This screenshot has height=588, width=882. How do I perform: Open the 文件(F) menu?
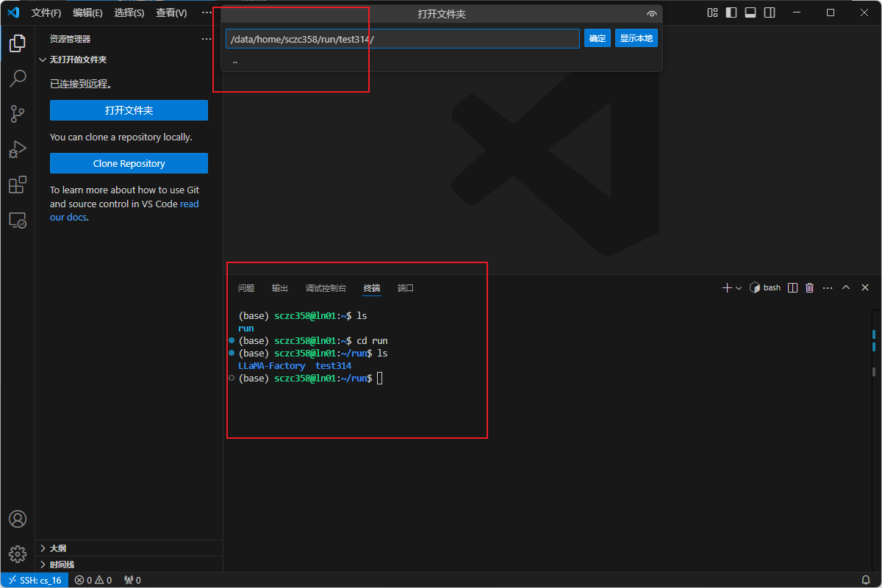point(46,12)
